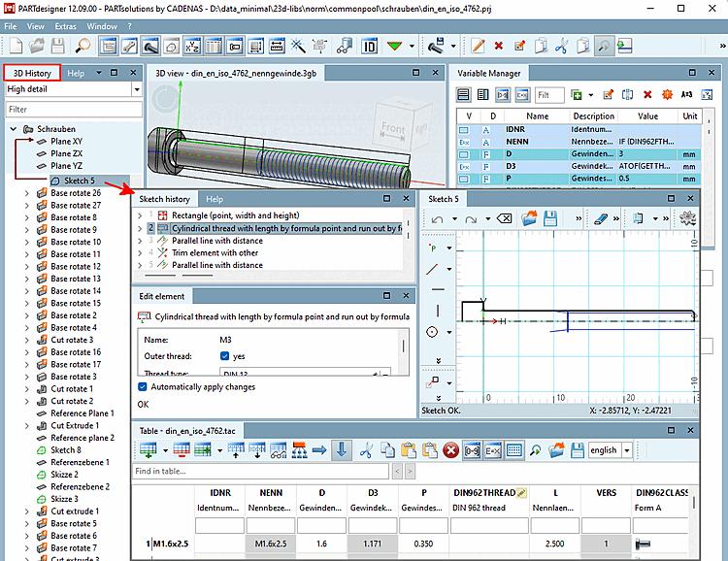Click the blue down arrow in table toolbar
The width and height of the screenshot is (728, 561).
point(342,450)
